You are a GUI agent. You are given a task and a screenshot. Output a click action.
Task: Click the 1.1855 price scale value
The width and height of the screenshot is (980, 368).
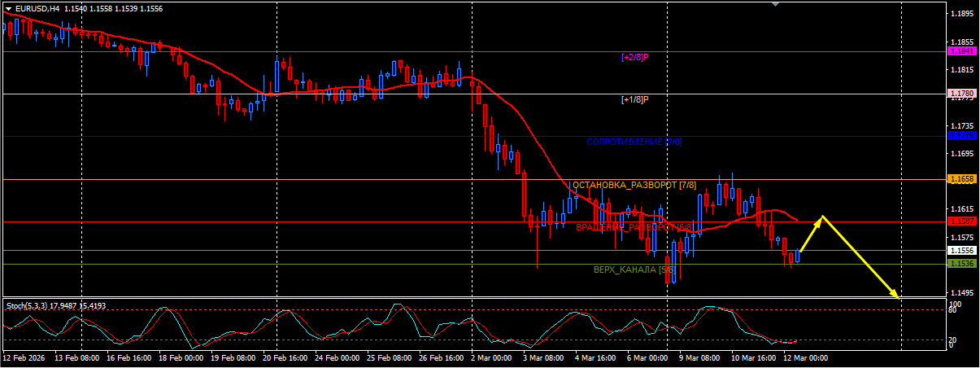point(963,42)
